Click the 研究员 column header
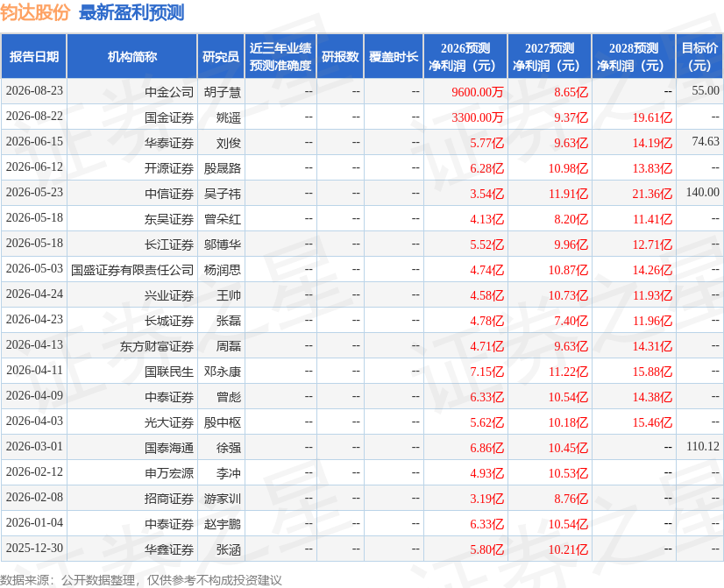The image size is (724, 588). pyautogui.click(x=221, y=56)
